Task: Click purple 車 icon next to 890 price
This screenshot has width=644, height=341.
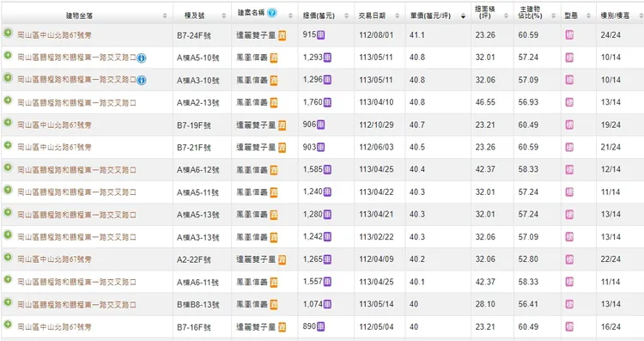Action: [x=321, y=326]
